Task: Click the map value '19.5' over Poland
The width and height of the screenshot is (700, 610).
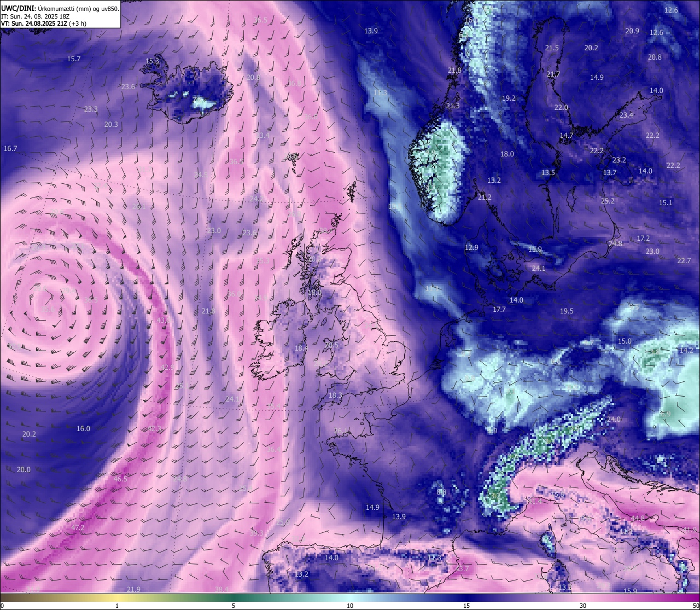Action: [x=567, y=311]
